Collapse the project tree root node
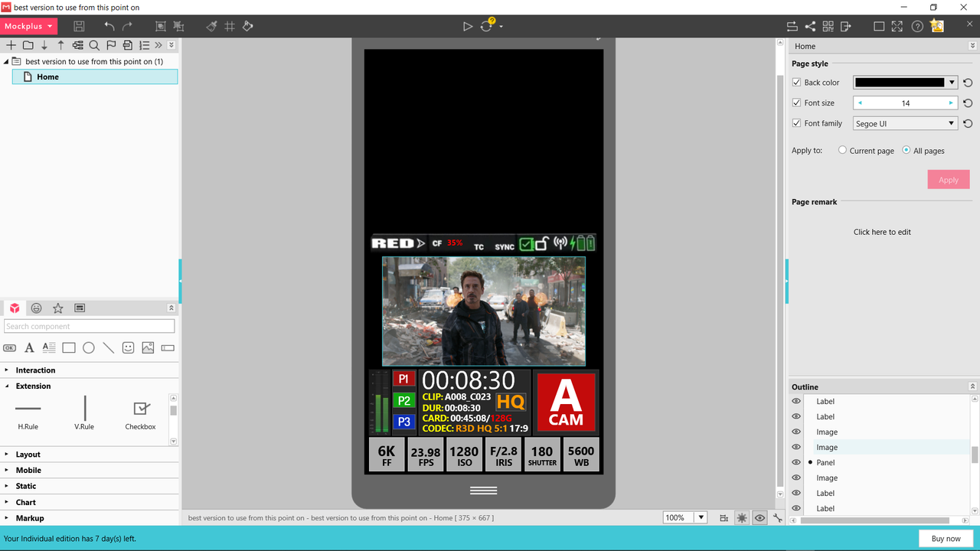 click(6, 61)
